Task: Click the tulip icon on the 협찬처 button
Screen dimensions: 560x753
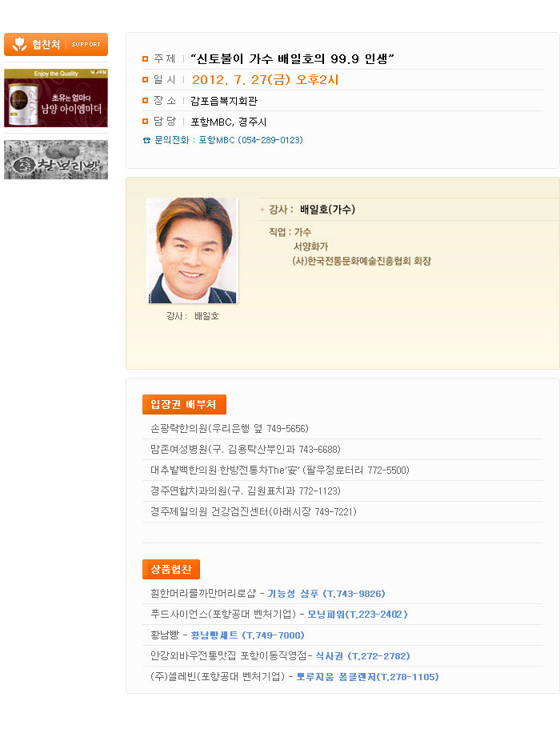Action: point(20,44)
